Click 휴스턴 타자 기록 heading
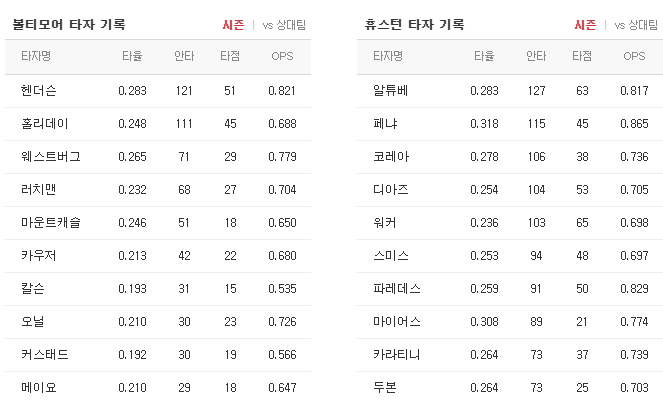 414,25
